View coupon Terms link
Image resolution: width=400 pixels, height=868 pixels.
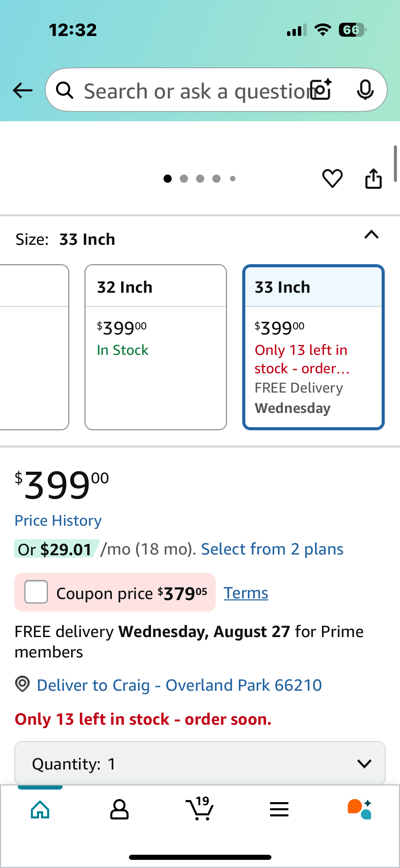coord(246,593)
